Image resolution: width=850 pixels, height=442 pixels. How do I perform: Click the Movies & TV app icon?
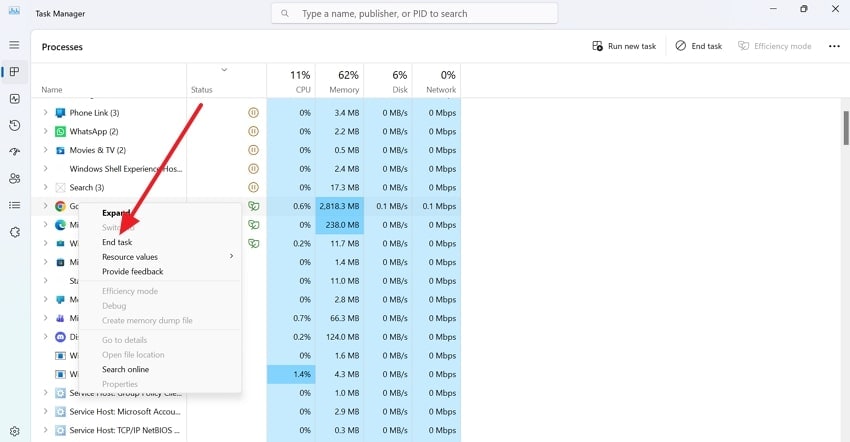point(60,150)
